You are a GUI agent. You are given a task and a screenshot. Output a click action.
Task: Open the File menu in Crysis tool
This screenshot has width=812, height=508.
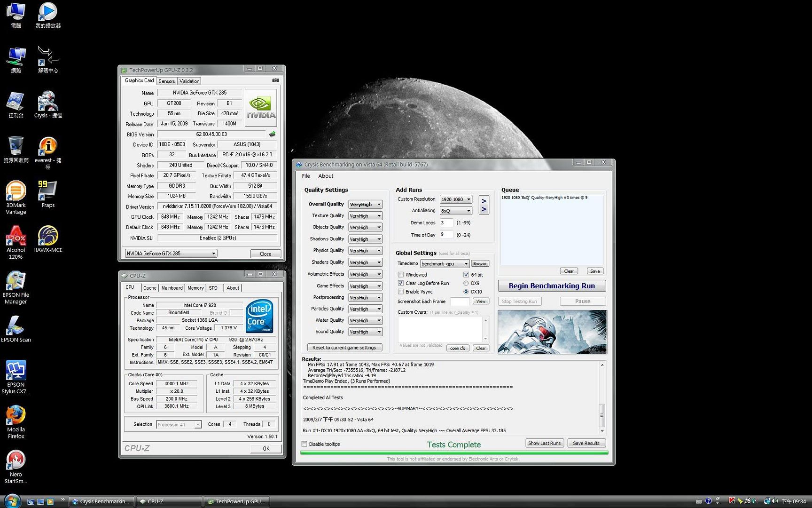[x=306, y=176]
